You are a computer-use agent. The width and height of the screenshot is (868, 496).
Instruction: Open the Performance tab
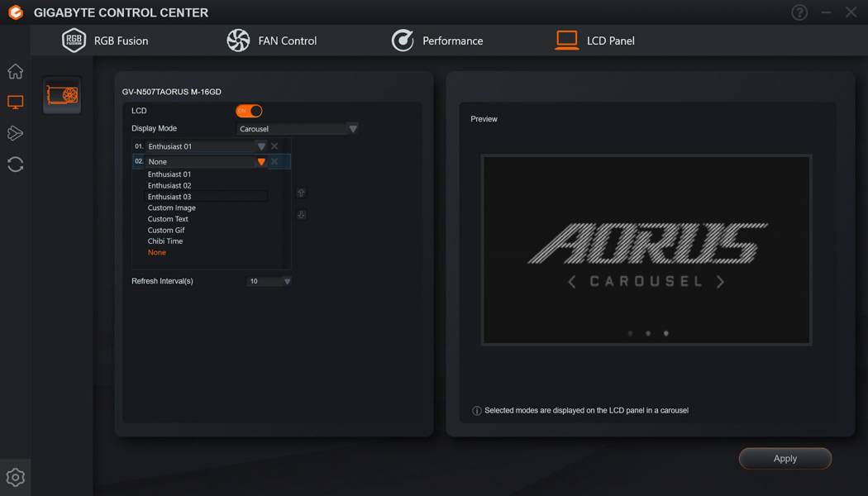[437, 41]
